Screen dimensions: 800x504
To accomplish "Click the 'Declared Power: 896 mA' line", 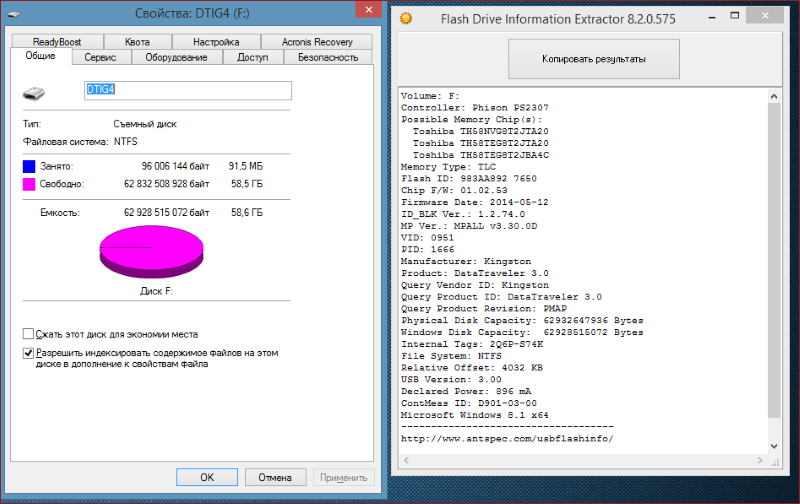I will (466, 391).
